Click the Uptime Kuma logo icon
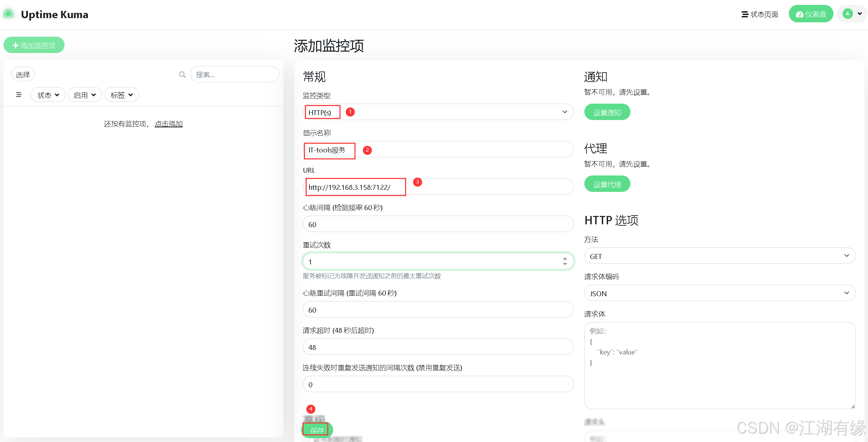 point(9,14)
